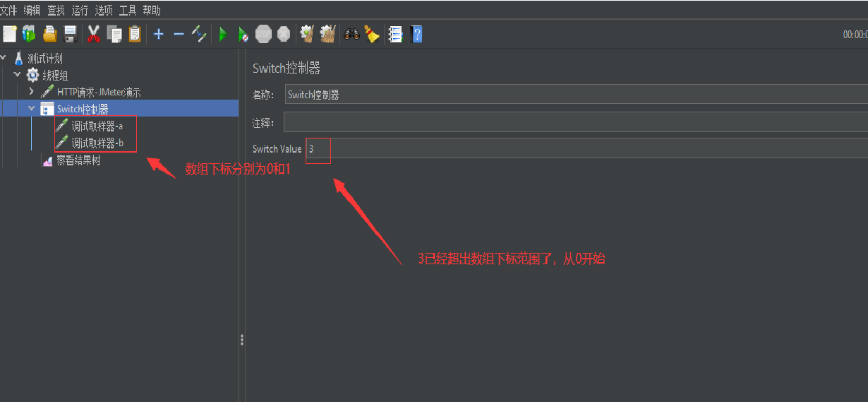Open the 运行 menu
The height and width of the screenshot is (402, 868).
point(80,10)
